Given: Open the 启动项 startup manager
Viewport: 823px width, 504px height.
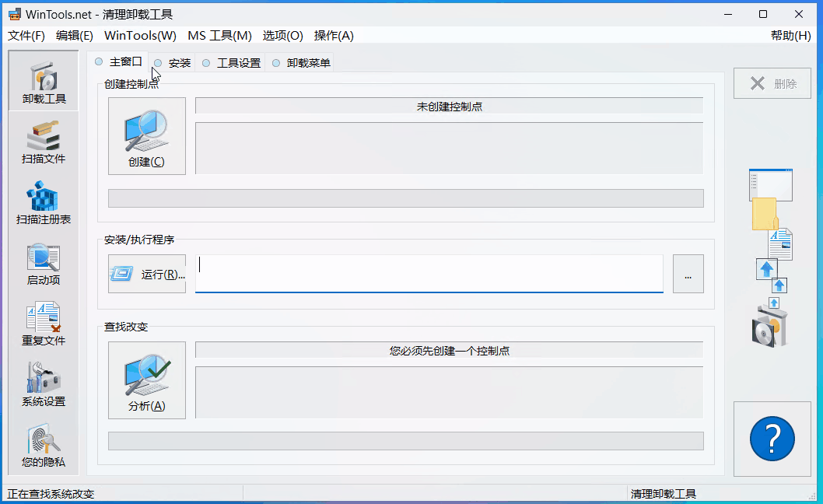Looking at the screenshot, I should pyautogui.click(x=44, y=264).
